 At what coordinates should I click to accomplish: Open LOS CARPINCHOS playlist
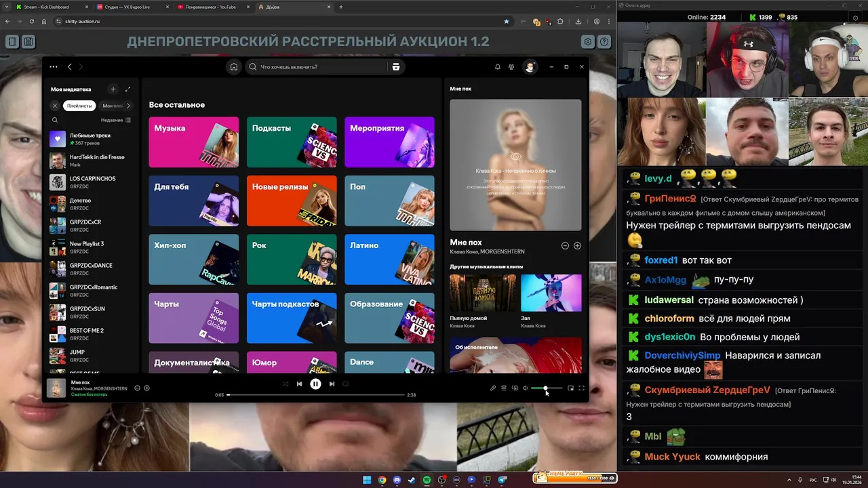point(91,182)
